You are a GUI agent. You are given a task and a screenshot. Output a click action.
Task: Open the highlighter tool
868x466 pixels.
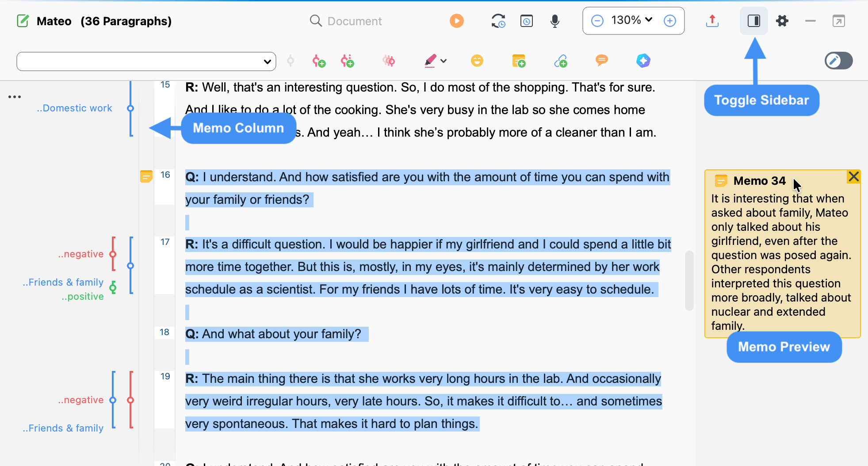pyautogui.click(x=430, y=61)
